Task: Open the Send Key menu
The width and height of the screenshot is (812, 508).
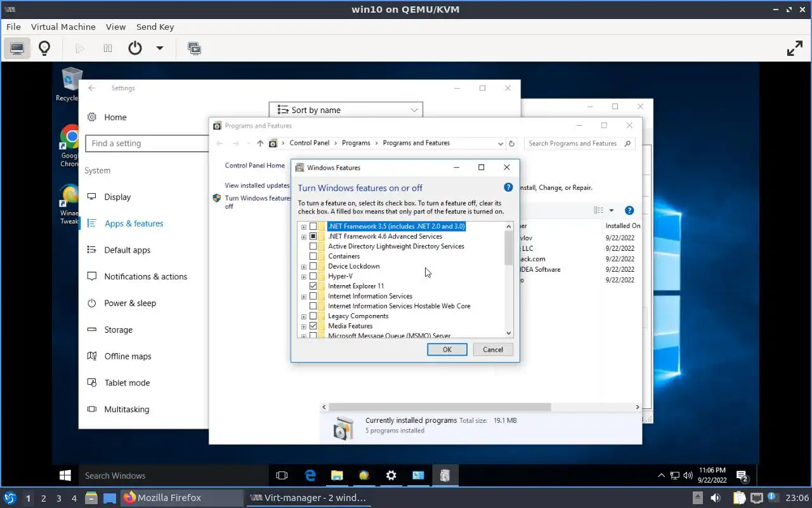Action: pos(155,27)
